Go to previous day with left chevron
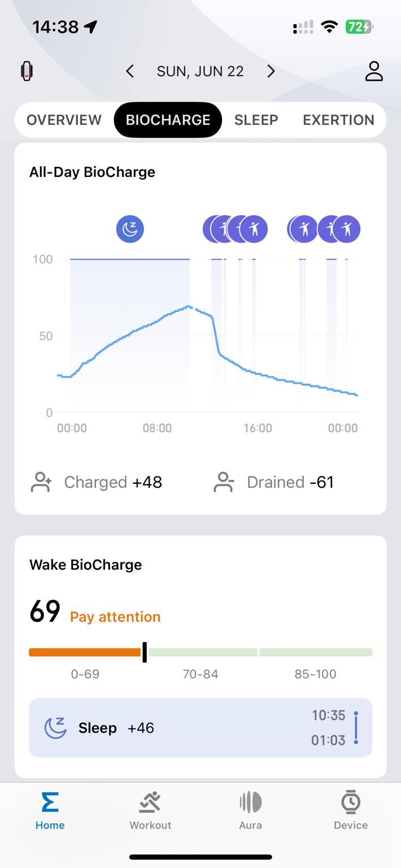 tap(130, 71)
